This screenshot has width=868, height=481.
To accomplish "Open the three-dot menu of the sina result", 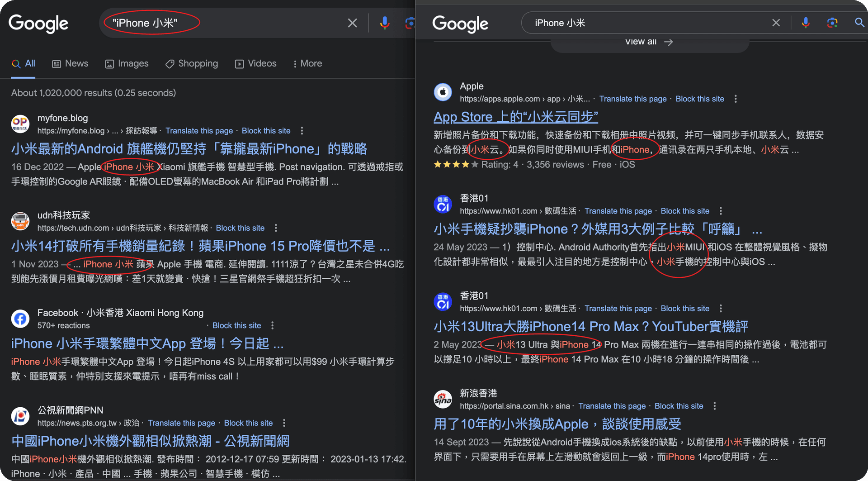I will (x=715, y=406).
